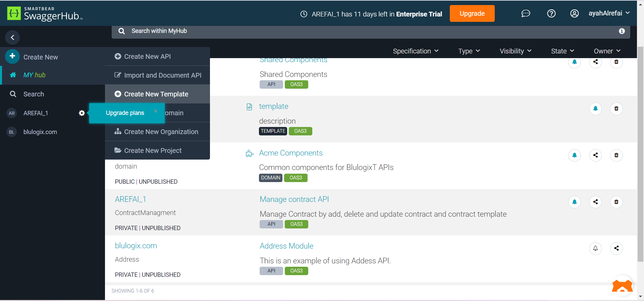This screenshot has width=644, height=301.
Task: Click the SwaggerHub logo icon
Action: point(14,13)
